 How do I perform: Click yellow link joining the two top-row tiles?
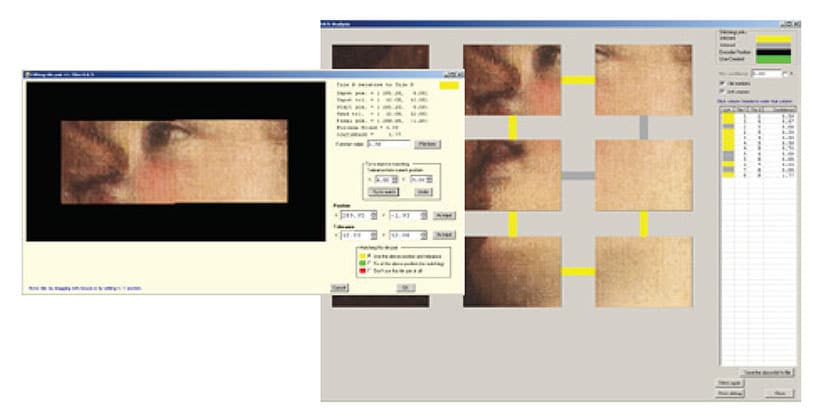pyautogui.click(x=578, y=80)
